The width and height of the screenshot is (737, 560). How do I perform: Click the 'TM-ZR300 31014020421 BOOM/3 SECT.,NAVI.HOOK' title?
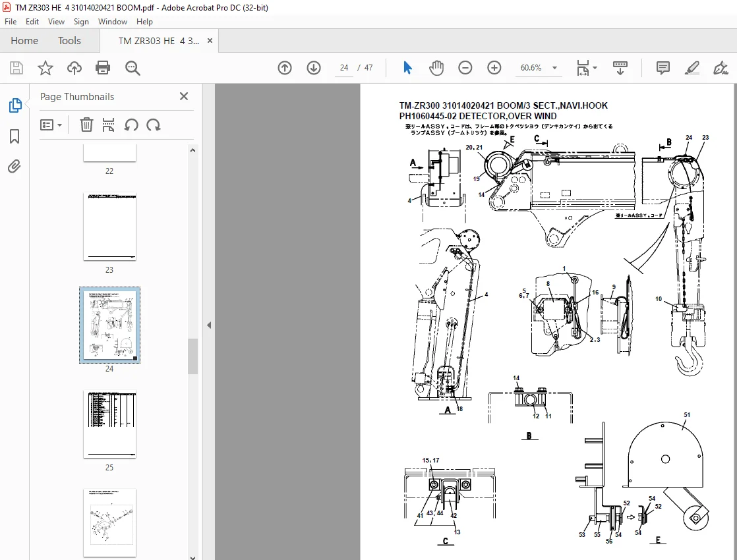[x=504, y=105]
